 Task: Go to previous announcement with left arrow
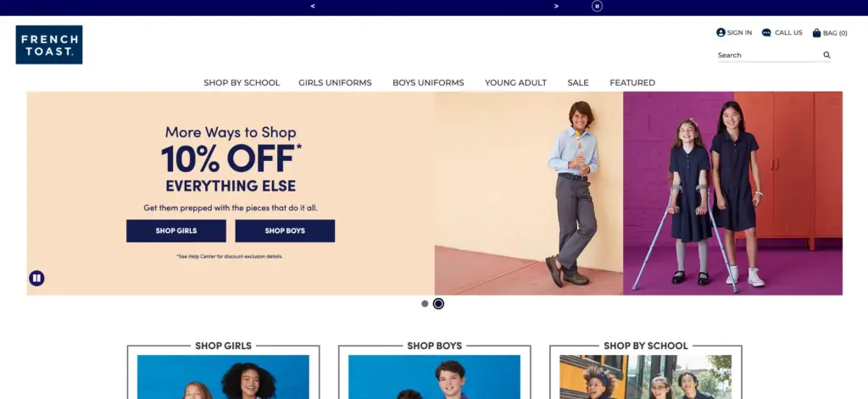pyautogui.click(x=313, y=6)
